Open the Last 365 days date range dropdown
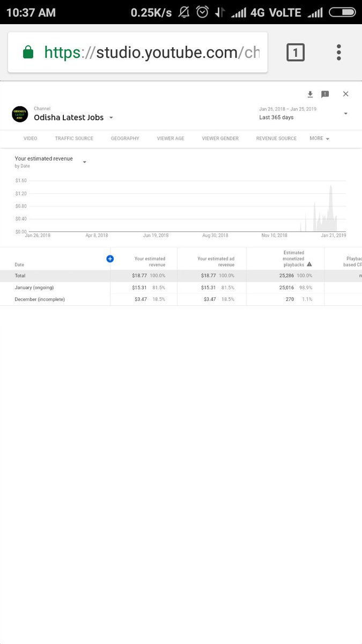The width and height of the screenshot is (362, 644). point(345,114)
